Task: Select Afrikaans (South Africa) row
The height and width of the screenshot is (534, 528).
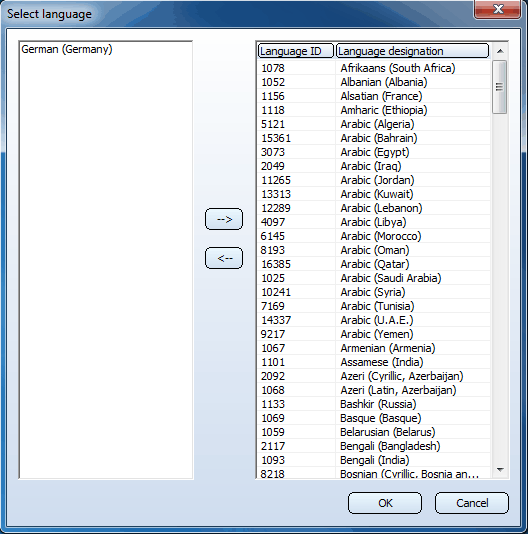Action: 374,68
